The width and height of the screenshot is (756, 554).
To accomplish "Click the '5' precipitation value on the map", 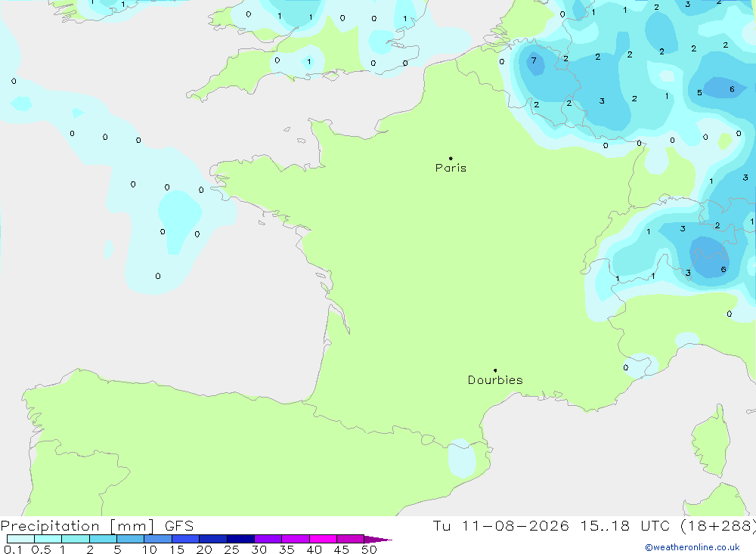I will [x=699, y=92].
